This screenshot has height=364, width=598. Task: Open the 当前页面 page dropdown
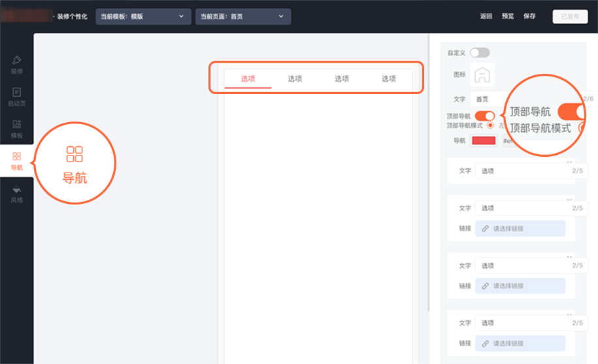click(242, 16)
